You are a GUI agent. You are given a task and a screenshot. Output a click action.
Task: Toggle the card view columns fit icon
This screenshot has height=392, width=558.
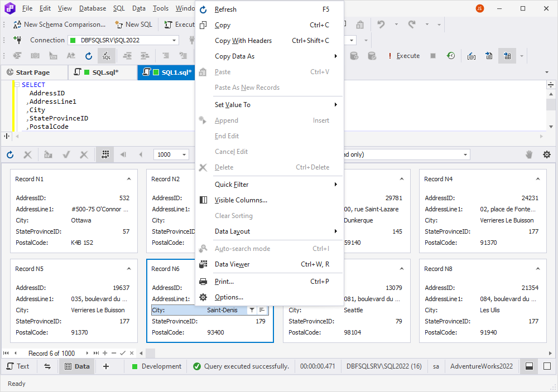point(105,154)
